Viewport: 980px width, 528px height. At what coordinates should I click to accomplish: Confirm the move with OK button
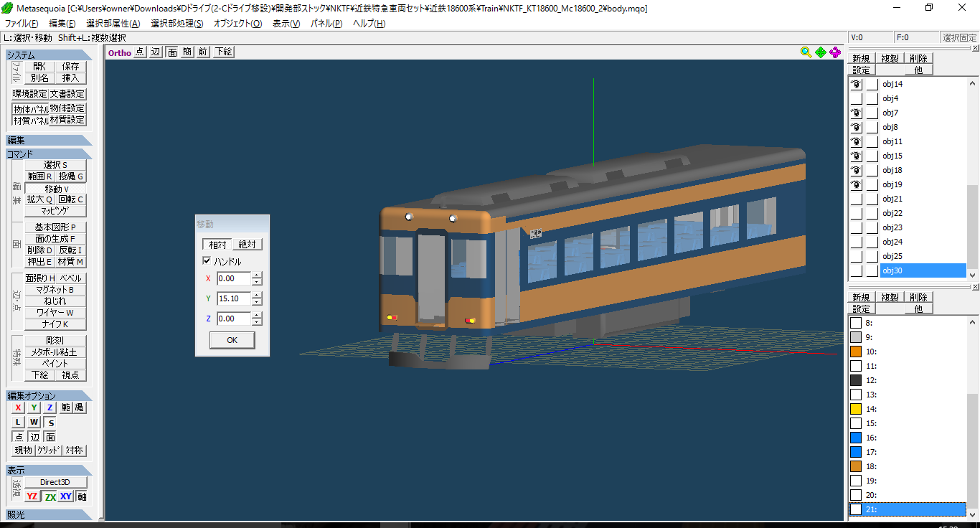point(232,340)
